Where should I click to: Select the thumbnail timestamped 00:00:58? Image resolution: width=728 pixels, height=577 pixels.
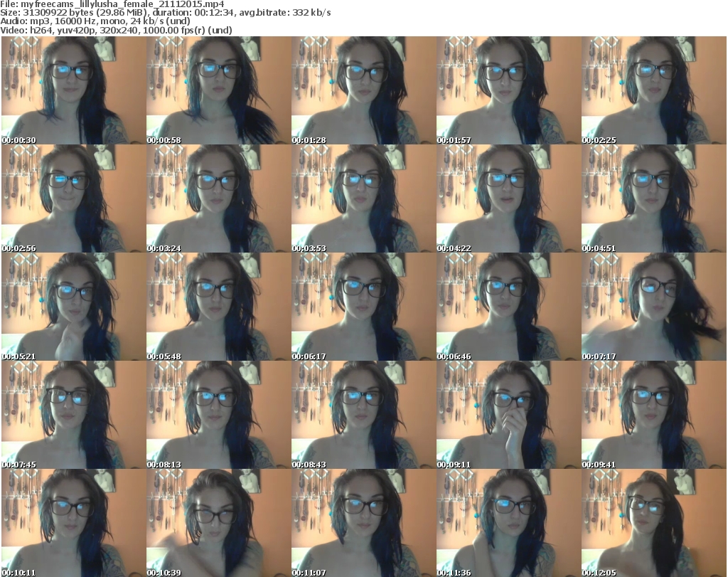point(219,90)
